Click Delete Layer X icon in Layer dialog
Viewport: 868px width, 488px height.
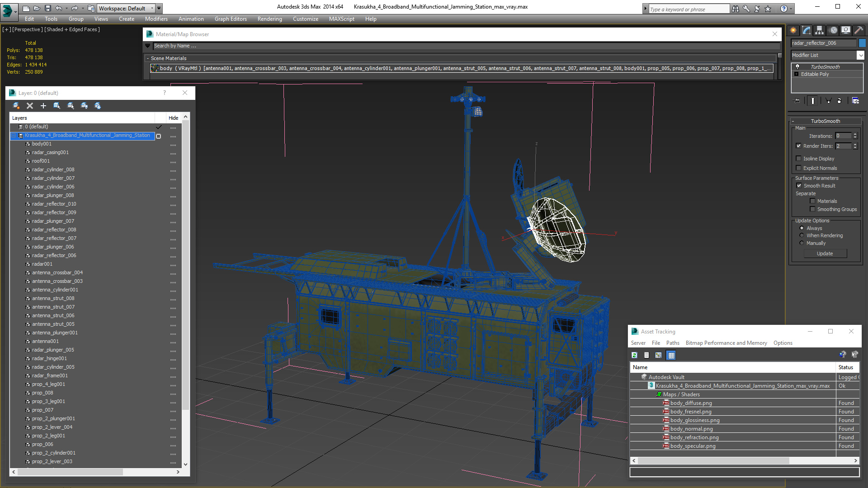(30, 106)
